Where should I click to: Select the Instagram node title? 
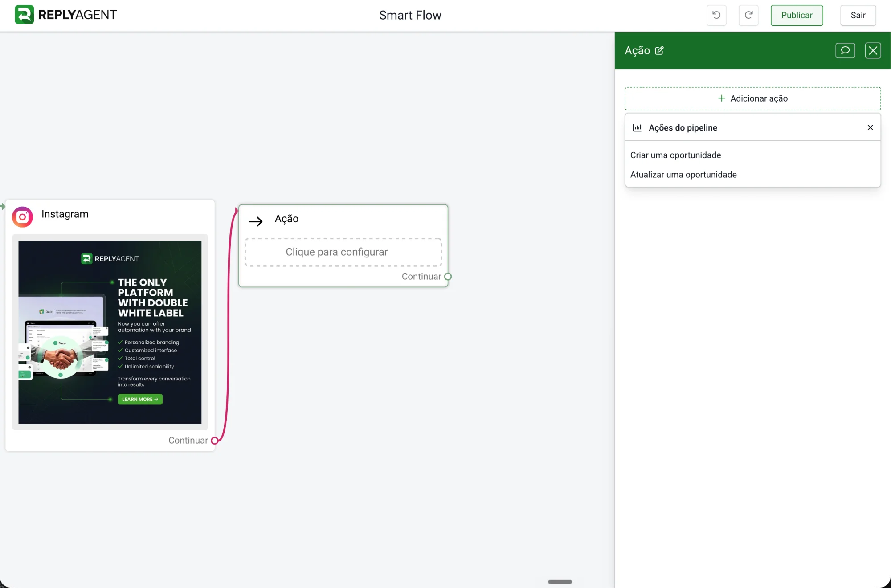coord(65,214)
